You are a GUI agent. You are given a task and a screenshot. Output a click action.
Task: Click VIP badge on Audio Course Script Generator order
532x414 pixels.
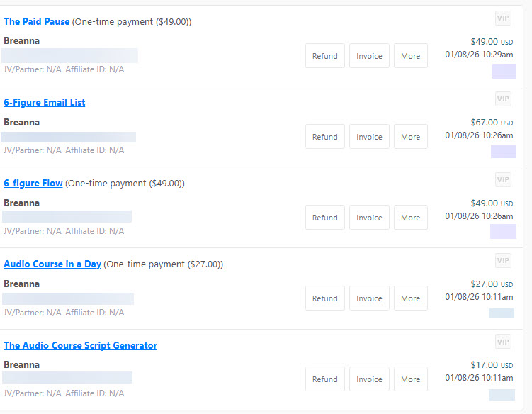[503, 342]
